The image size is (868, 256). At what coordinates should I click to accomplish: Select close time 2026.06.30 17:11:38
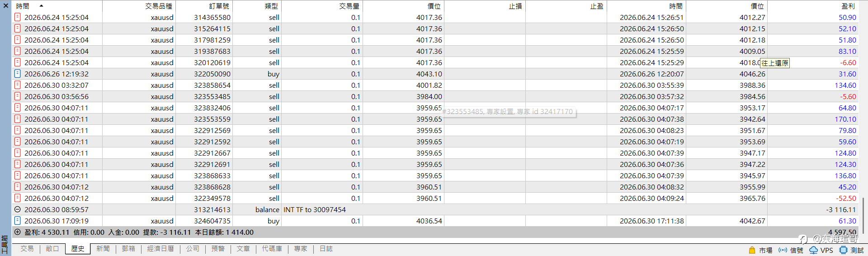pyautogui.click(x=652, y=221)
